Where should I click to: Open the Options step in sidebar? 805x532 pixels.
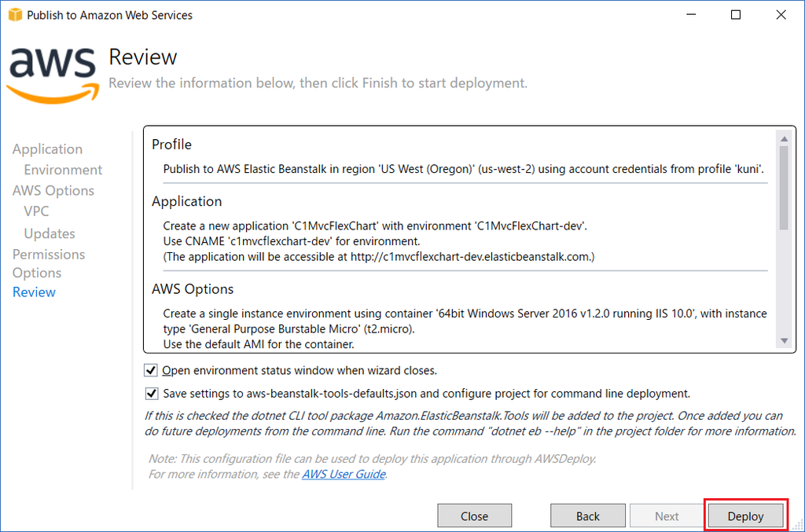tap(36, 273)
